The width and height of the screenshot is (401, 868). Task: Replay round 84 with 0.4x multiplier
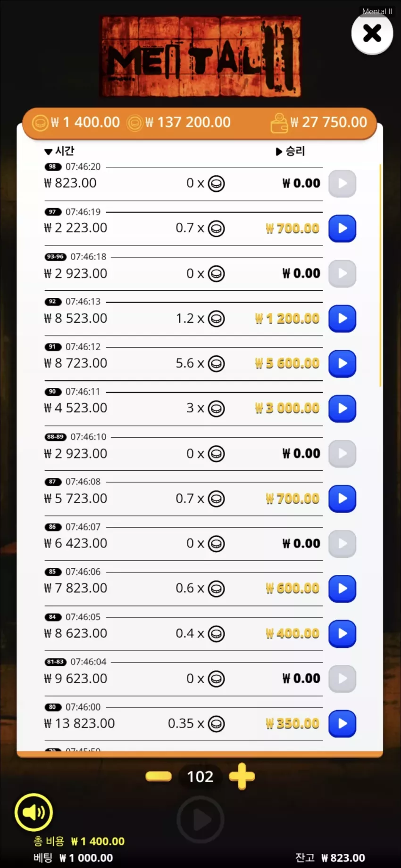[x=342, y=633]
